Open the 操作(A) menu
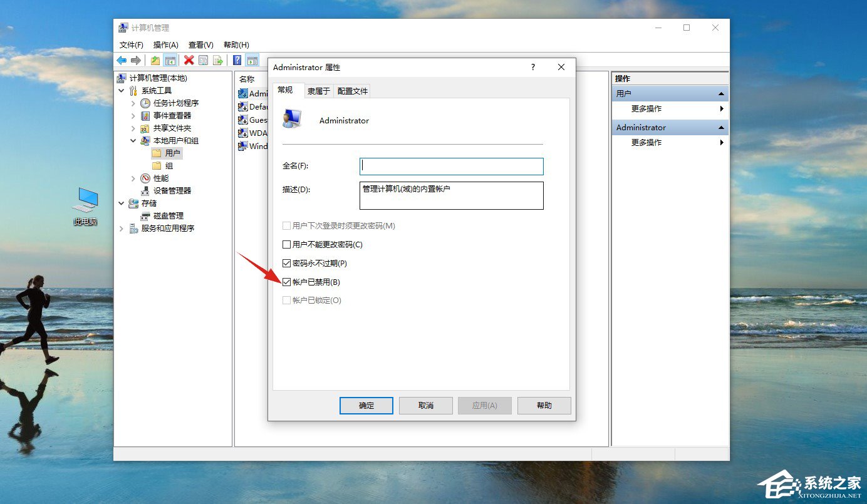Image resolution: width=867 pixels, height=504 pixels. 166,45
